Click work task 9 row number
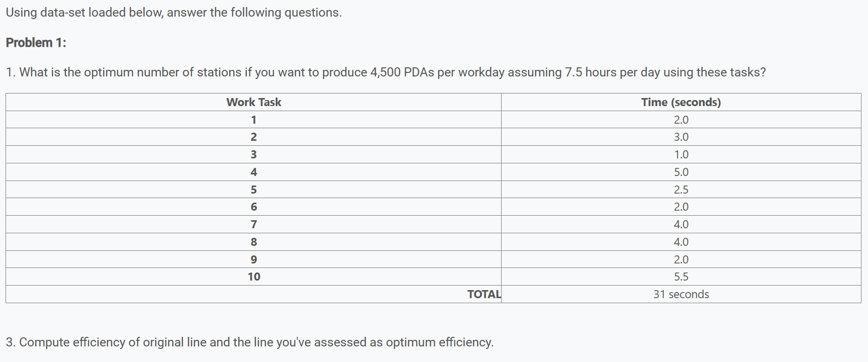The height and width of the screenshot is (362, 868). [x=254, y=259]
